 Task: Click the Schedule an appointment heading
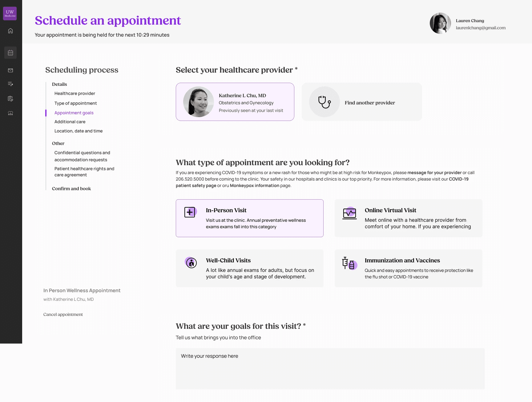(x=108, y=20)
